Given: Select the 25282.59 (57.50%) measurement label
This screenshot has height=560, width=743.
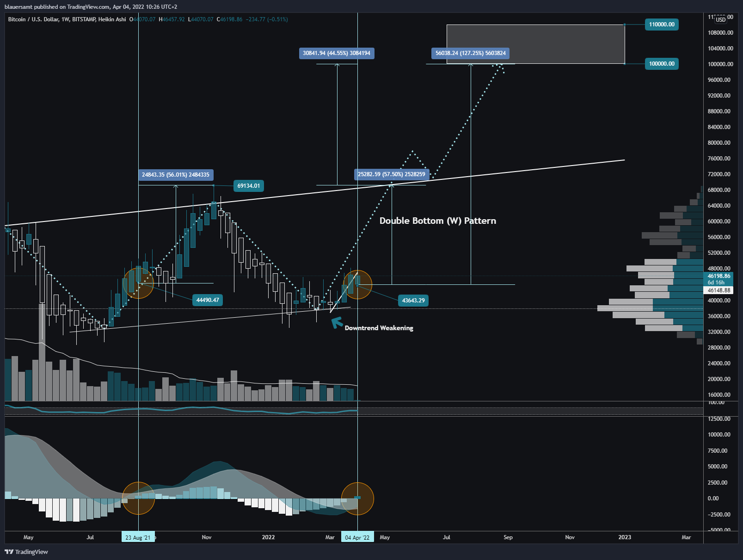Looking at the screenshot, I should pyautogui.click(x=392, y=174).
